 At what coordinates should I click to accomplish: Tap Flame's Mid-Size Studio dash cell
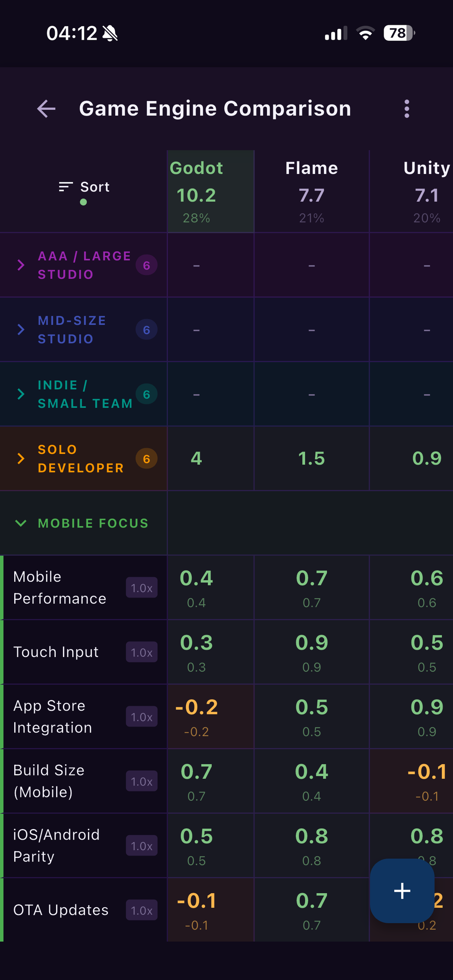(311, 330)
